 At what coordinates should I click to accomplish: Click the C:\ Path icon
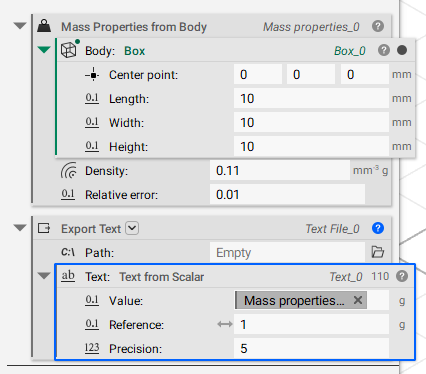tap(68, 252)
